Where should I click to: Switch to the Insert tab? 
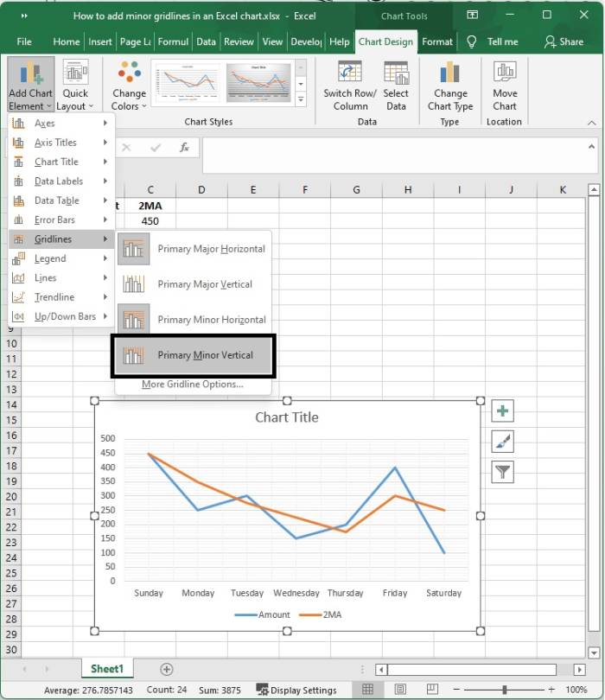pyautogui.click(x=100, y=42)
